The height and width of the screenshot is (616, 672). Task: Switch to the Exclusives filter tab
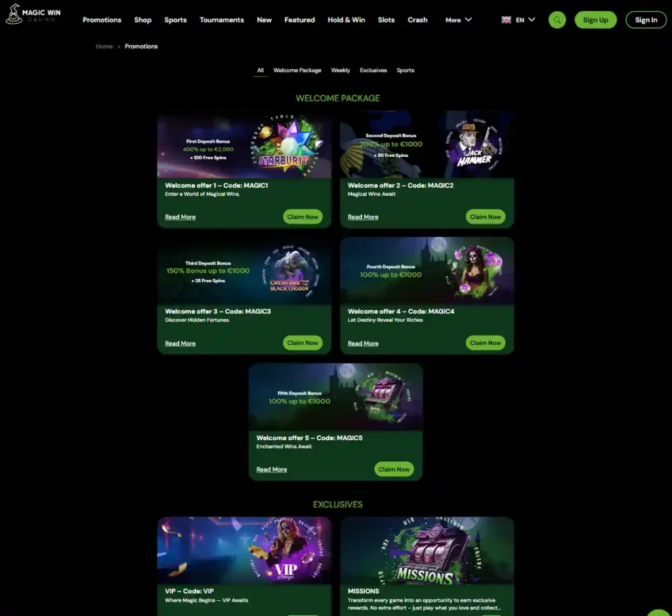click(x=373, y=70)
